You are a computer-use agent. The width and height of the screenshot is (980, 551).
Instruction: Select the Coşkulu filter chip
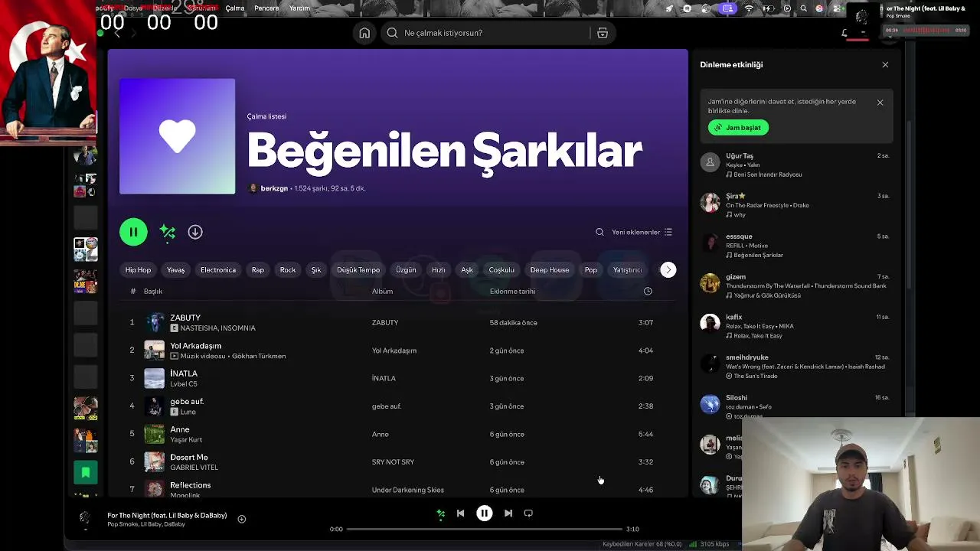click(x=501, y=270)
